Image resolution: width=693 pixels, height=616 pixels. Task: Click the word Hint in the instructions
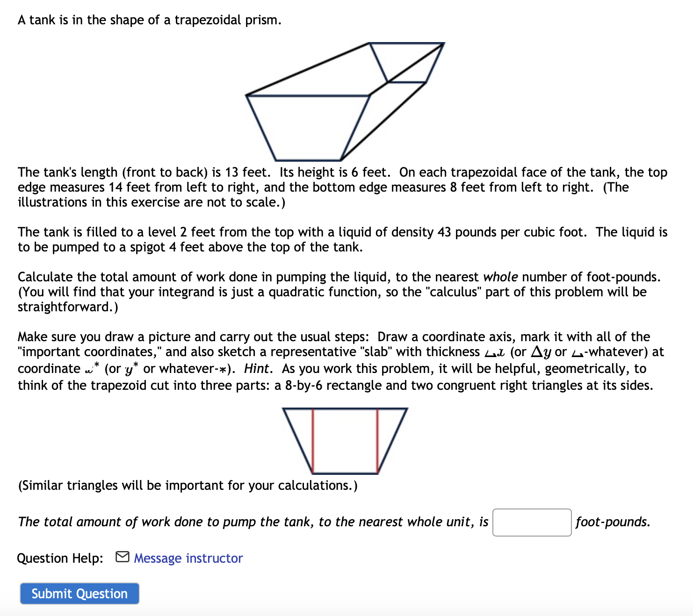coord(258,368)
